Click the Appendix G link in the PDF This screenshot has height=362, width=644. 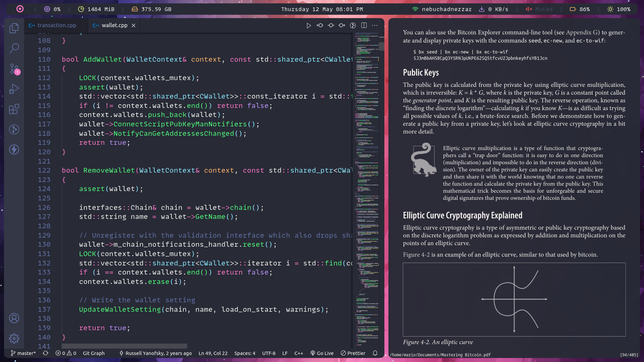click(x=583, y=33)
